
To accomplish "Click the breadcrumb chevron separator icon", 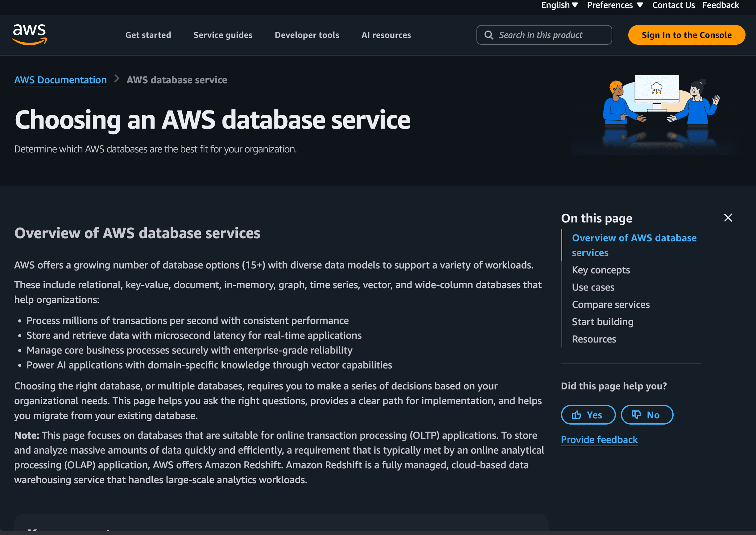I will [117, 79].
